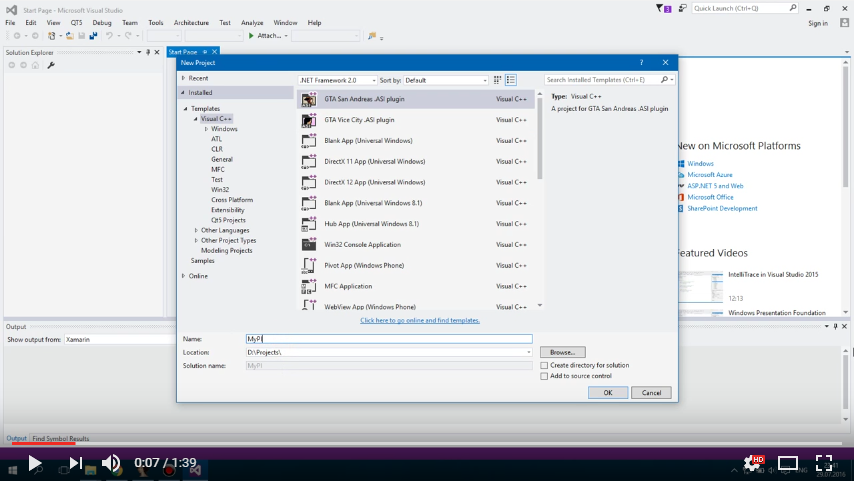
Task: Select the Win32 tree item
Action: tap(220, 190)
